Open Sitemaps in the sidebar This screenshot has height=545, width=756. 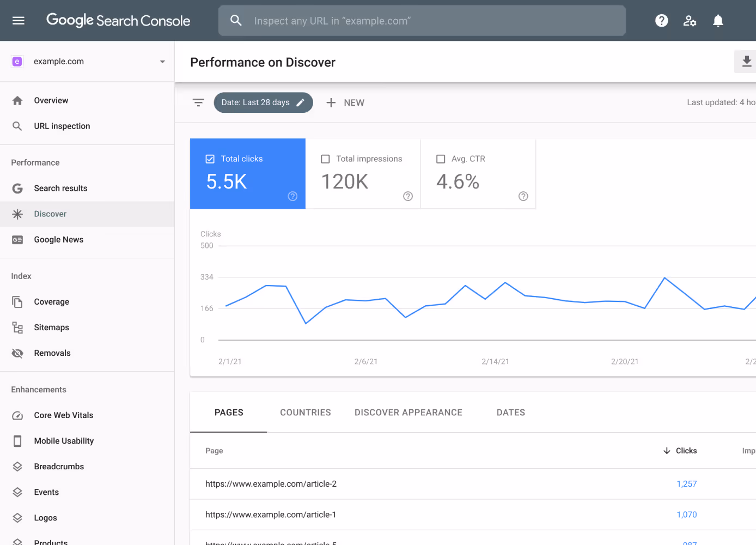[x=87, y=328]
